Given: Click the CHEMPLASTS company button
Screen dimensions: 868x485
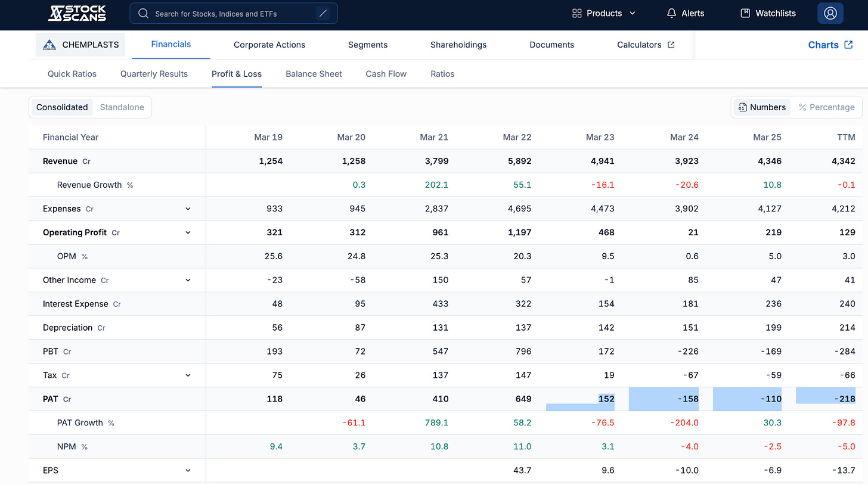Looking at the screenshot, I should [80, 45].
